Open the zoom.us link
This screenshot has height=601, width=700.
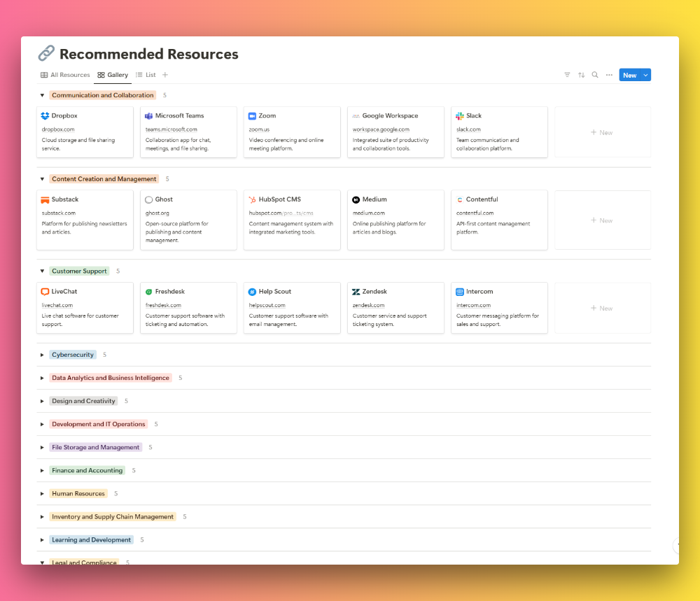pos(259,129)
